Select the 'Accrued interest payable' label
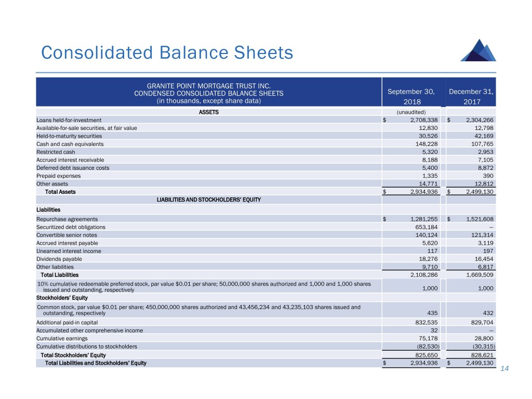Screen dimensions: 532x399 [67, 243]
